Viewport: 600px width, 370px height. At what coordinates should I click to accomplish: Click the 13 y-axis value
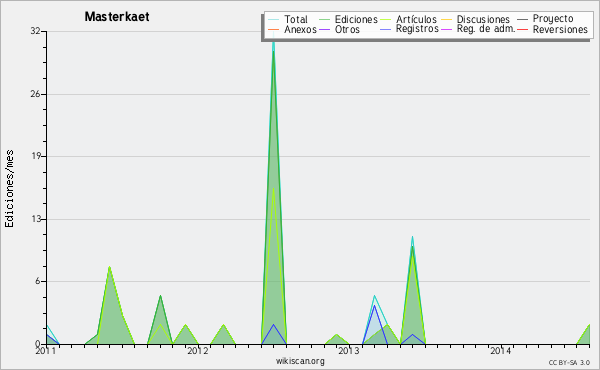coord(36,219)
